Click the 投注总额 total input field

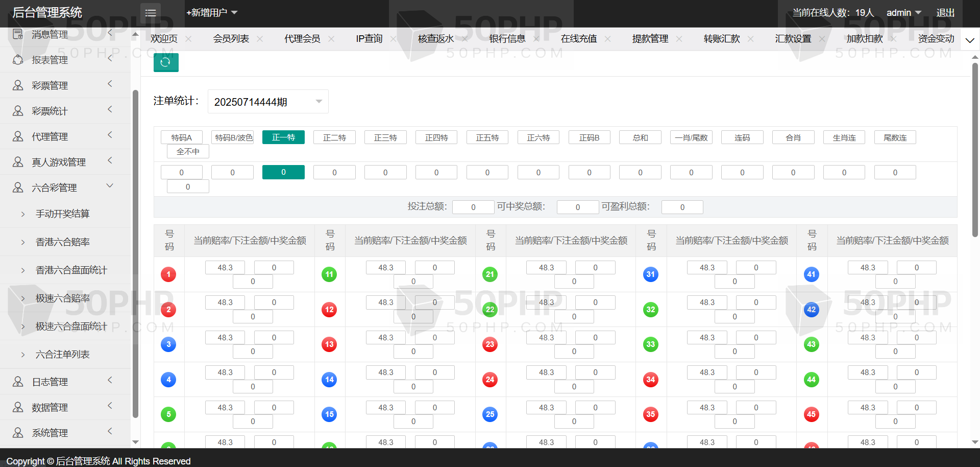click(x=473, y=207)
